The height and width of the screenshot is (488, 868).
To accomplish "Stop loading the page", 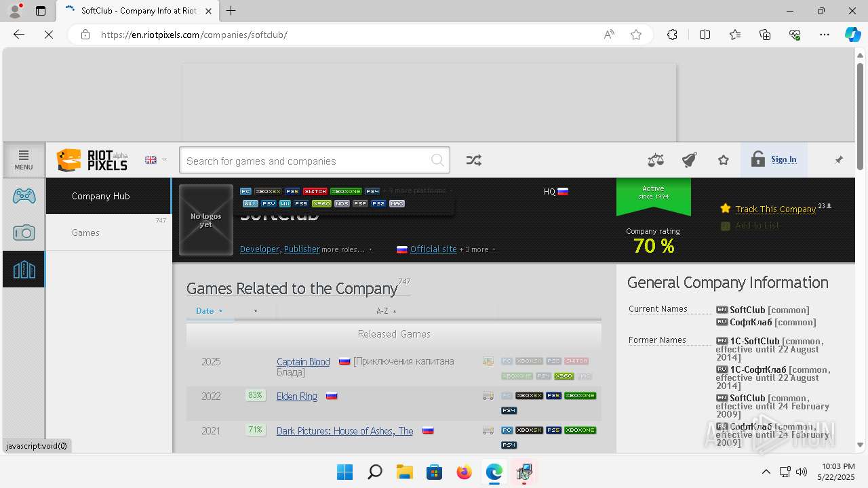I will click(49, 35).
